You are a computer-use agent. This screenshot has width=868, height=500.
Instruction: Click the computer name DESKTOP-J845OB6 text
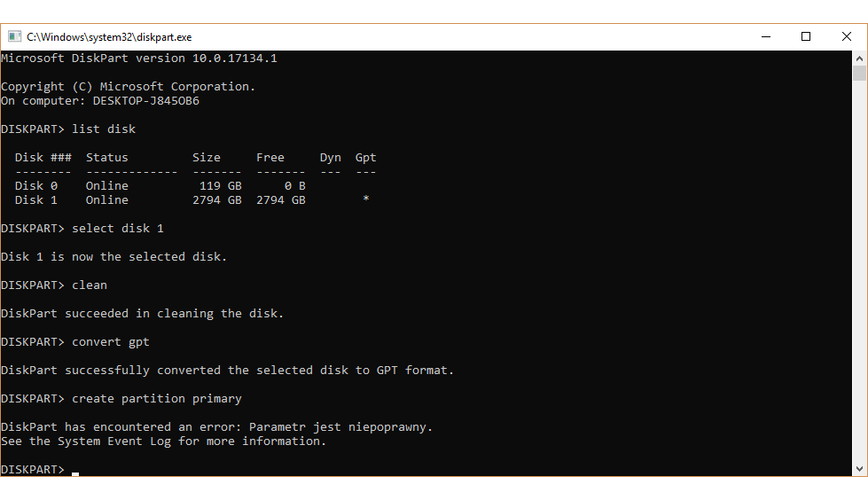(x=145, y=101)
